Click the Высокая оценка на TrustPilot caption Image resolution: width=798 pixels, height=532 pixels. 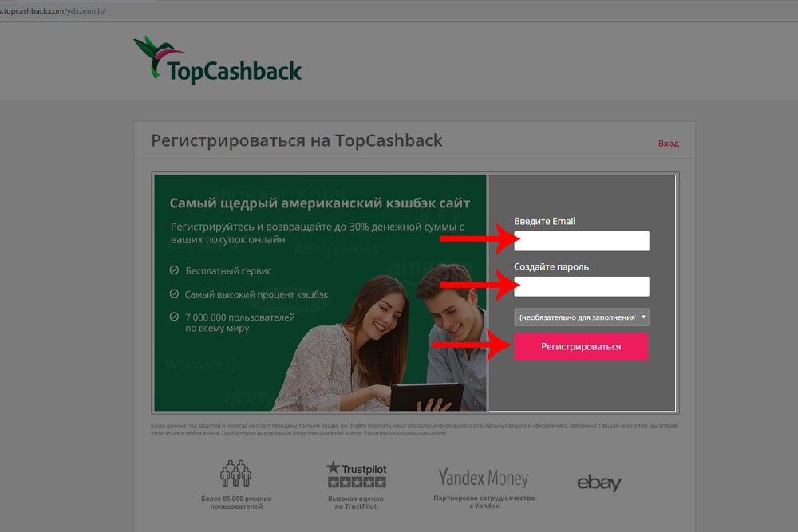[x=356, y=502]
